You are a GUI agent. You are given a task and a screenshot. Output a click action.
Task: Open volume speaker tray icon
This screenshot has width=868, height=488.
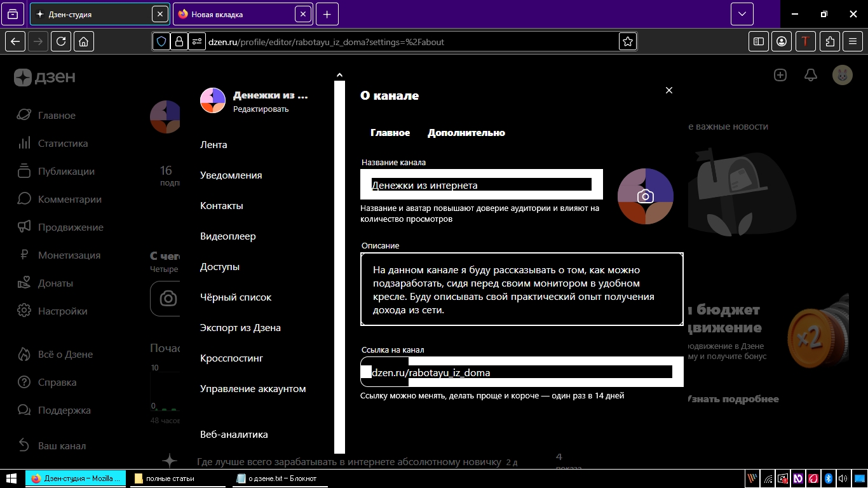pos(843,478)
